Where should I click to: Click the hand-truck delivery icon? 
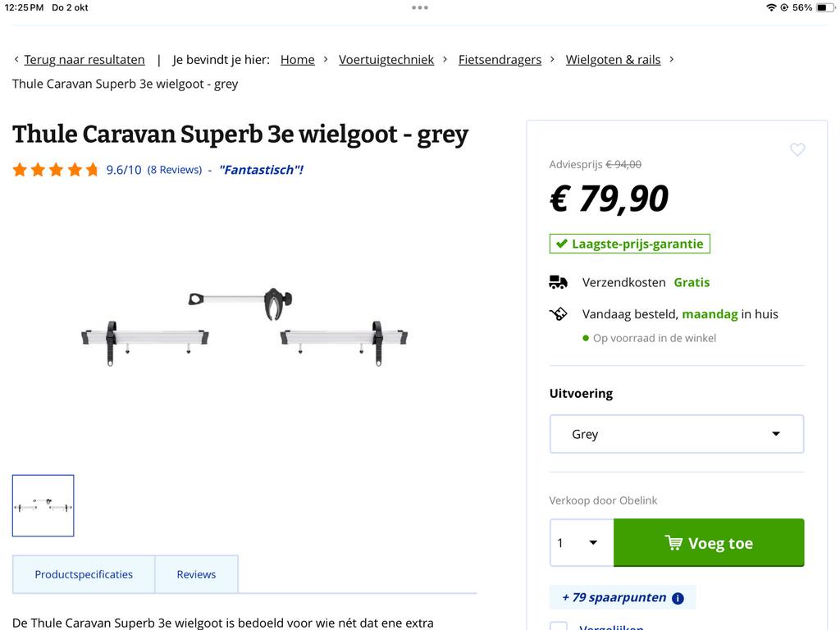(x=559, y=313)
